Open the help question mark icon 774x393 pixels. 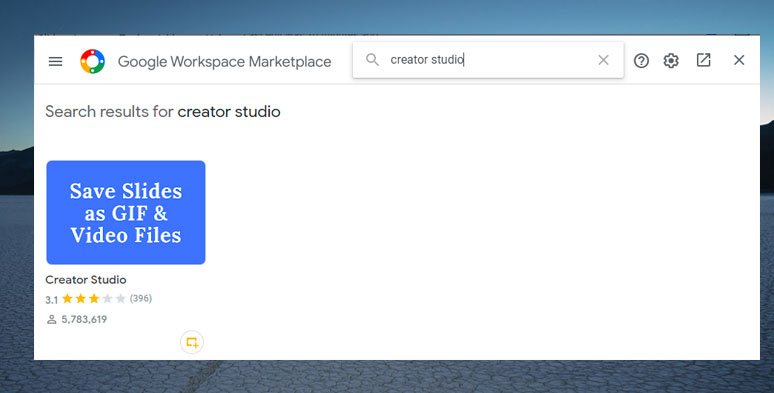[641, 61]
